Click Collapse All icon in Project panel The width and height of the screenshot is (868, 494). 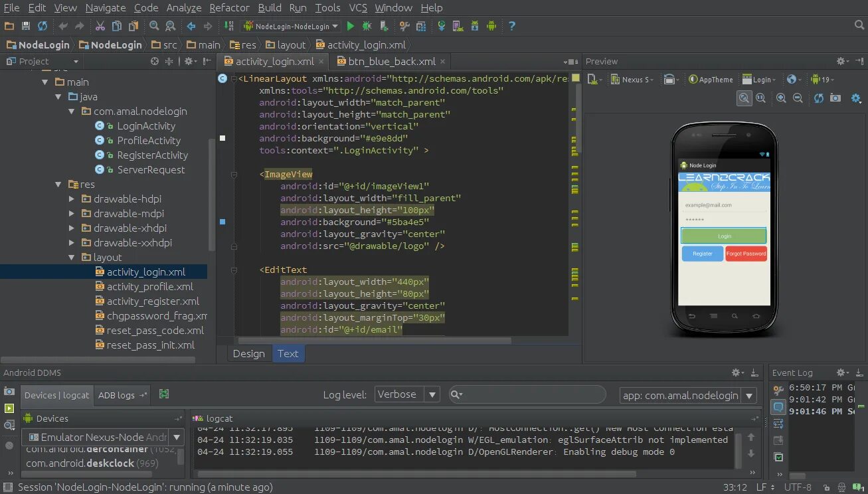point(169,61)
